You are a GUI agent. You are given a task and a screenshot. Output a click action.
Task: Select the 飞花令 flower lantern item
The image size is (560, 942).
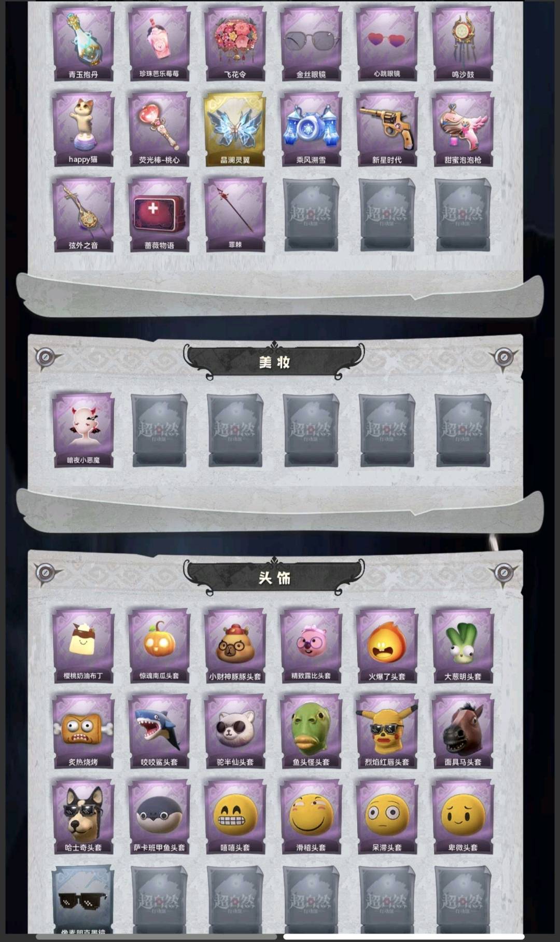(235, 44)
